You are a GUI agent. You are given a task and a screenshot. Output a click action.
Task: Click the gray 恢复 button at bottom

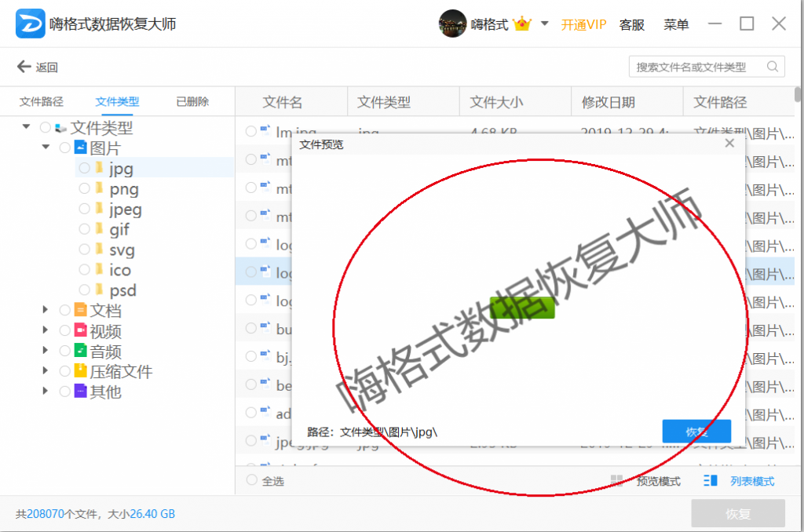pyautogui.click(x=738, y=513)
